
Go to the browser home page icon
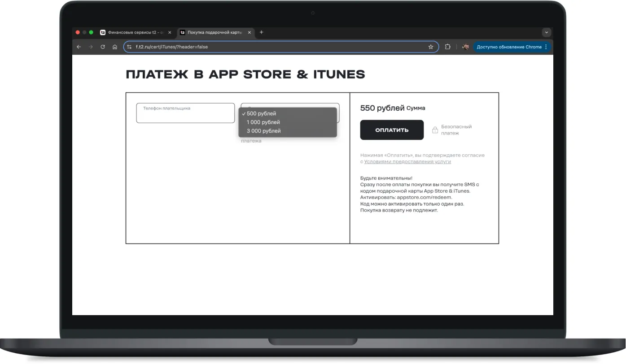115,47
